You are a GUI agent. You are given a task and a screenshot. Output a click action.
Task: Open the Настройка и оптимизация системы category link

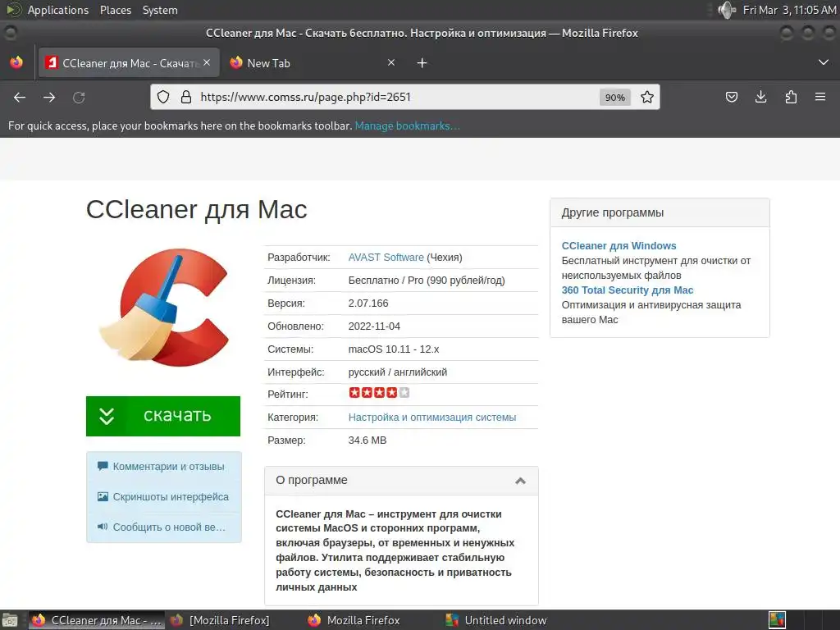(x=432, y=418)
